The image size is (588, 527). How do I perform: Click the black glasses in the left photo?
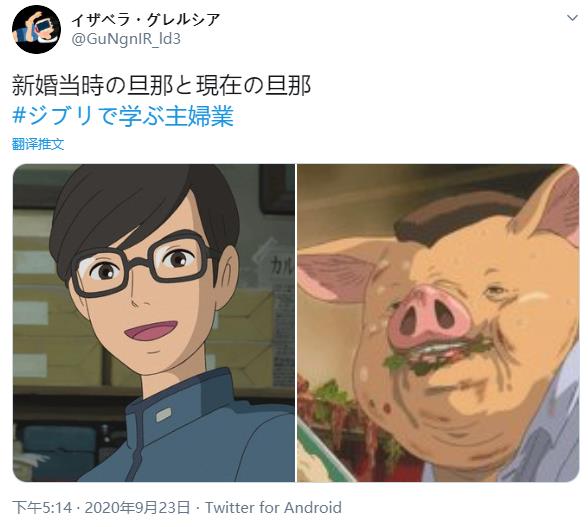142,264
